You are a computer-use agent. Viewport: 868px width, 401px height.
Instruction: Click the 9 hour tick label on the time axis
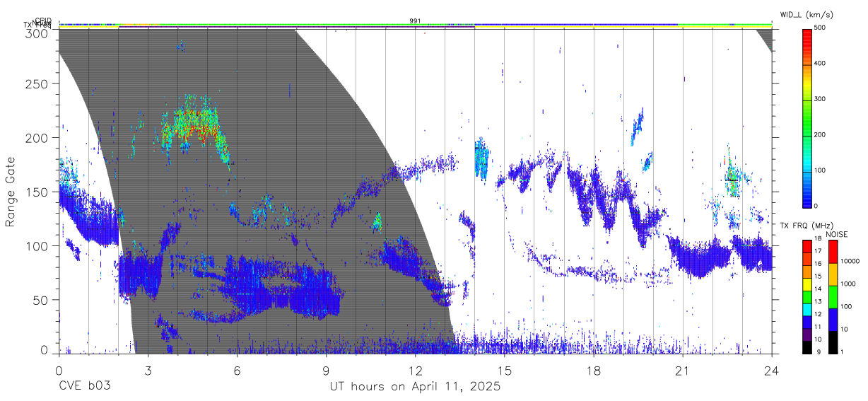click(x=326, y=370)
